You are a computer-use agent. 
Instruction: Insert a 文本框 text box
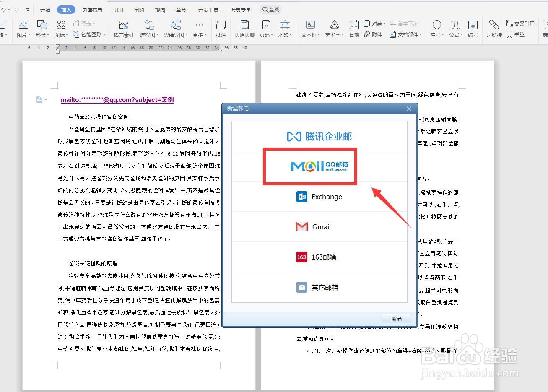point(311,29)
